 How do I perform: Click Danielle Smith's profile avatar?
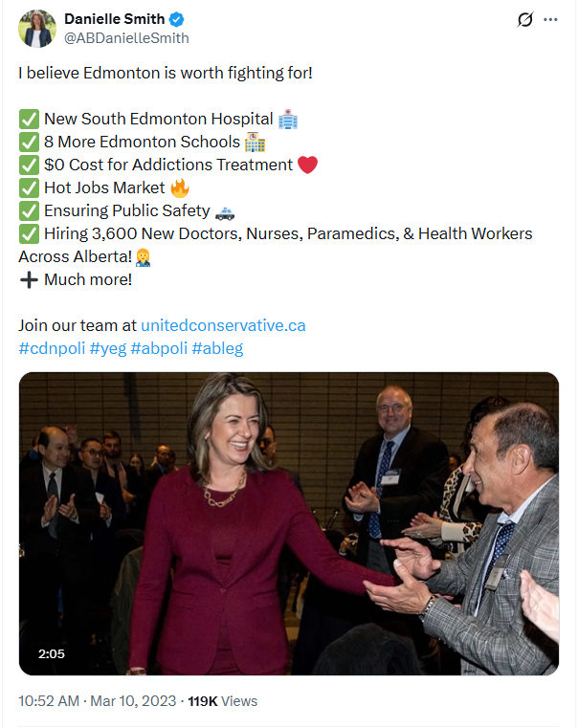(x=37, y=29)
